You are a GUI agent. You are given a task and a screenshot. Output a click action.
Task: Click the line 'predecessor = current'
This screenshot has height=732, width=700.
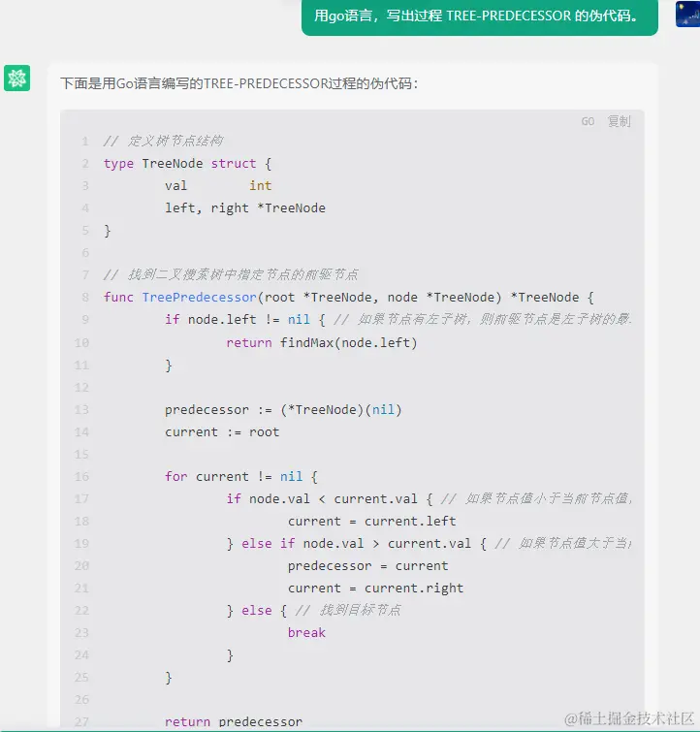click(x=368, y=566)
